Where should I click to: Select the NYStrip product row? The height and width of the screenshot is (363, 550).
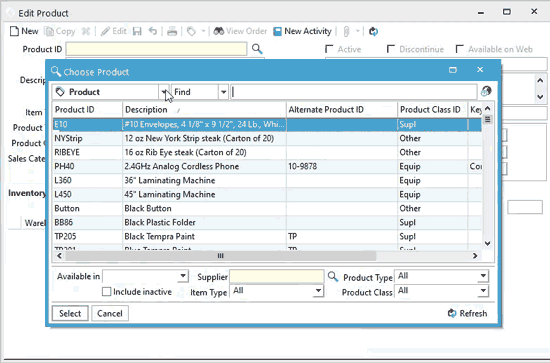(267, 138)
